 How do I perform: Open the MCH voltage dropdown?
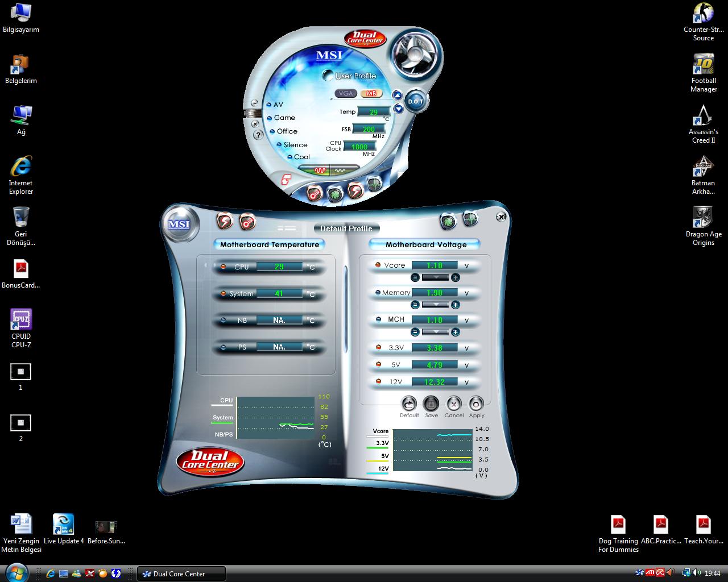435,332
